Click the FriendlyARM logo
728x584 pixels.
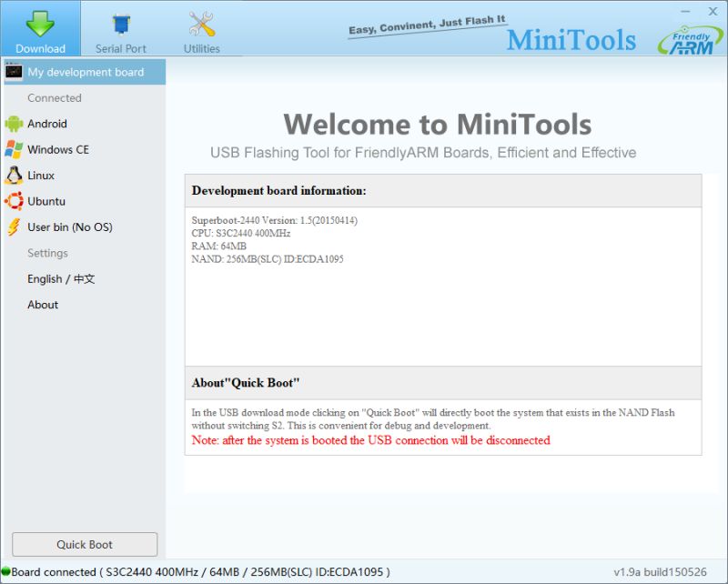(691, 41)
